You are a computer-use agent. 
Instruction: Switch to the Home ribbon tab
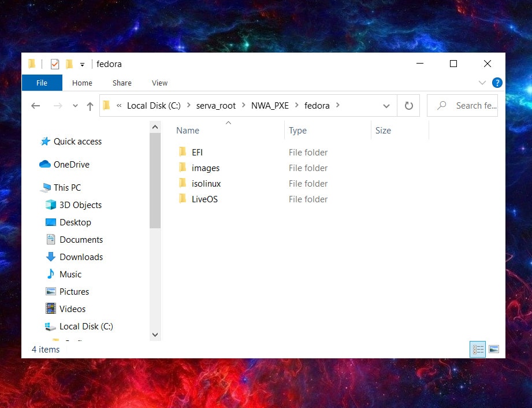tap(82, 83)
